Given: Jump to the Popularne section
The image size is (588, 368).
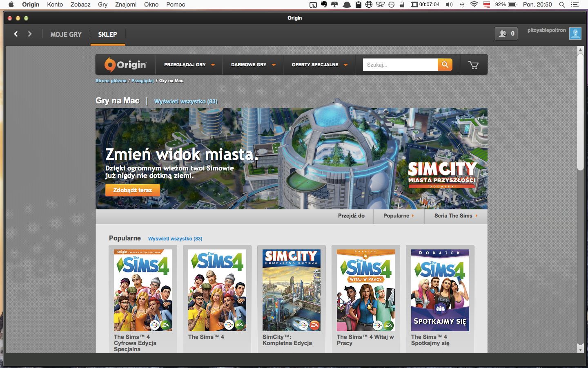Looking at the screenshot, I should (x=399, y=216).
